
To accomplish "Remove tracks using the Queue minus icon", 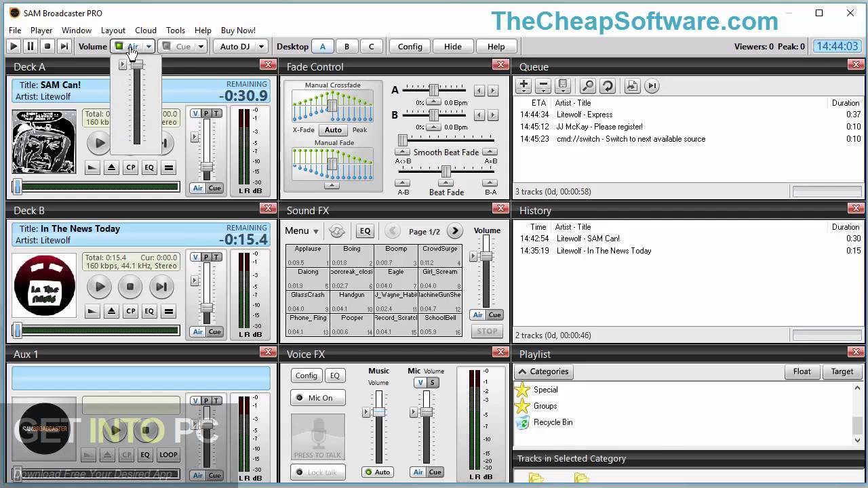I will point(543,86).
